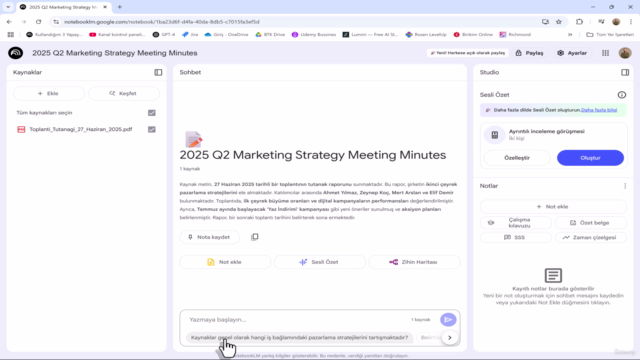Screen dimensions: 640x360
Task: Click Nota kaydet button
Action: point(209,237)
